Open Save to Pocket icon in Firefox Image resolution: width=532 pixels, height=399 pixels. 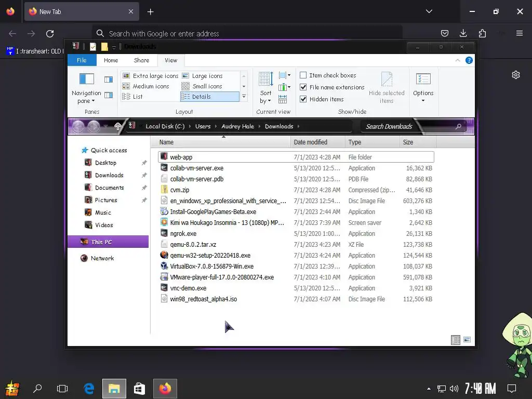445,33
